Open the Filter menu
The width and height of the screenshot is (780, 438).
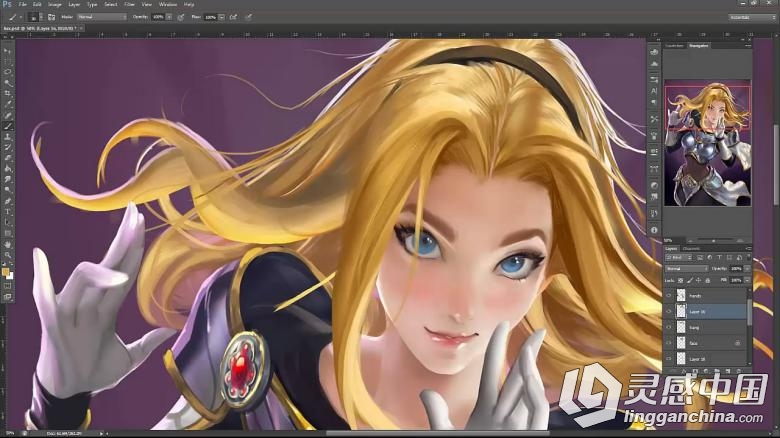tap(129, 4)
